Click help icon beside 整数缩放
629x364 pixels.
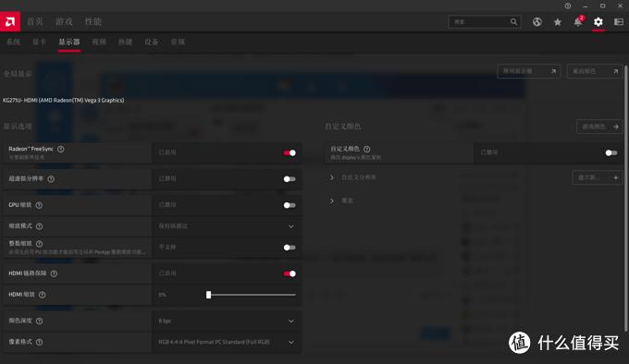pyautogui.click(x=39, y=244)
